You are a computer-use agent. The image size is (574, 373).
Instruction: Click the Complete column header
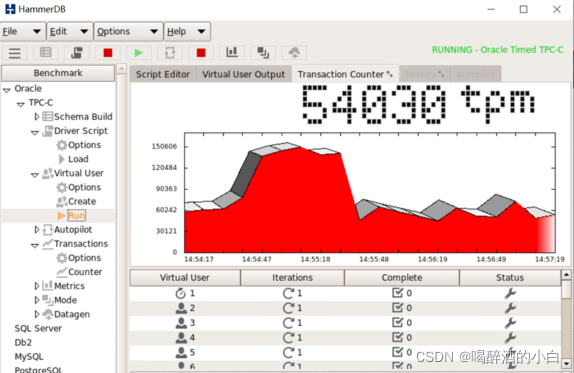[402, 277]
